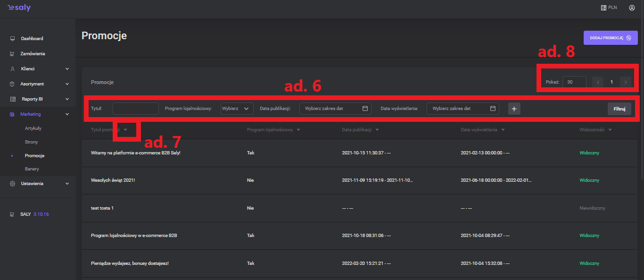Open Artykuły in Marketing submenu
644x280 pixels.
click(x=33, y=128)
